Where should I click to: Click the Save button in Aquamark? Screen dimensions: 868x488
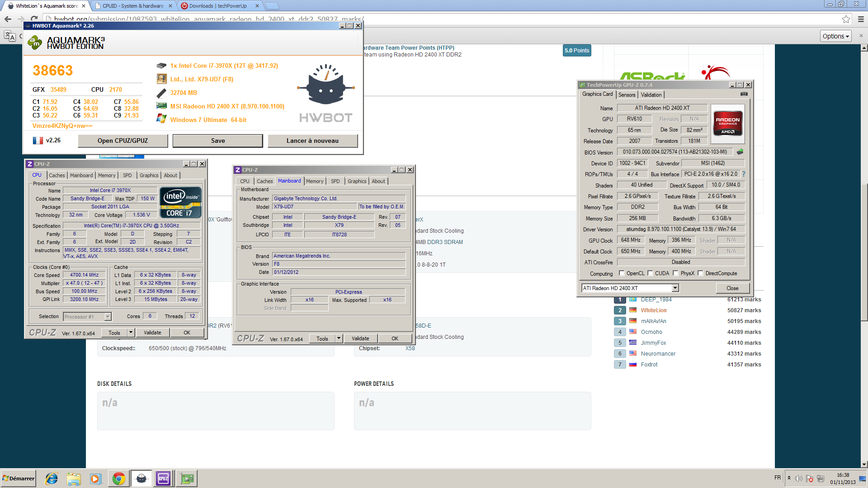click(x=218, y=141)
